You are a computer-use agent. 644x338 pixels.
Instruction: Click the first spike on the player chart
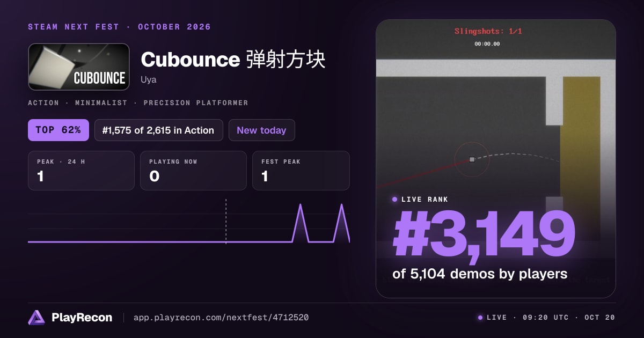[x=300, y=223]
